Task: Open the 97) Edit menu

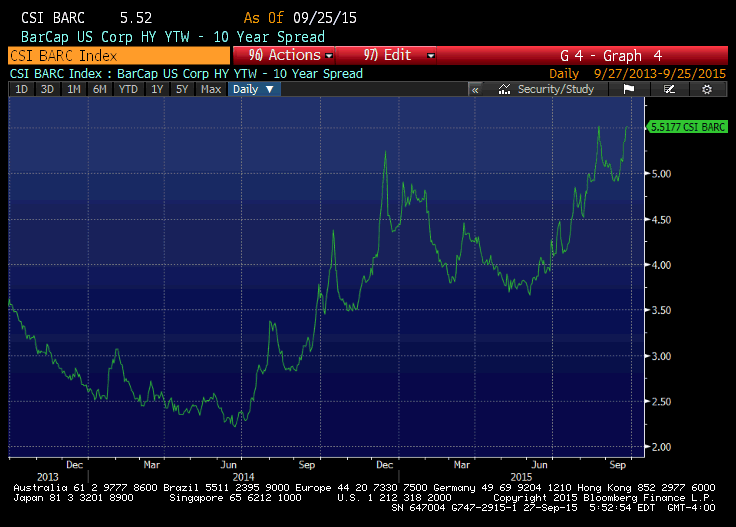Action: click(x=386, y=55)
